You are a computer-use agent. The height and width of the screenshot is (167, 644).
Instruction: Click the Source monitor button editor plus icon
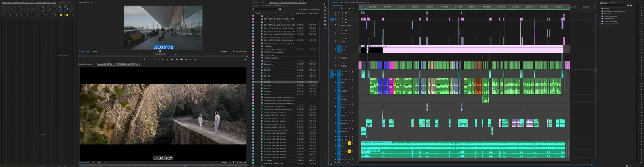point(246,59)
